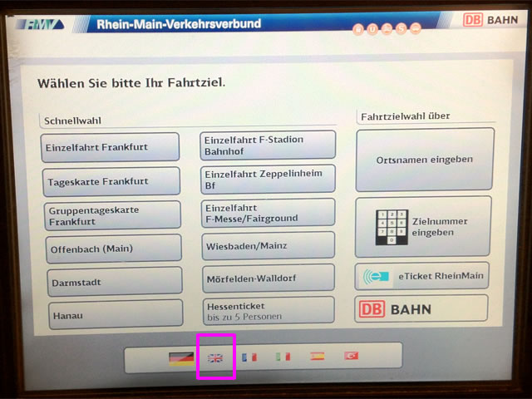Open eTicket RheinMain option

(421, 276)
